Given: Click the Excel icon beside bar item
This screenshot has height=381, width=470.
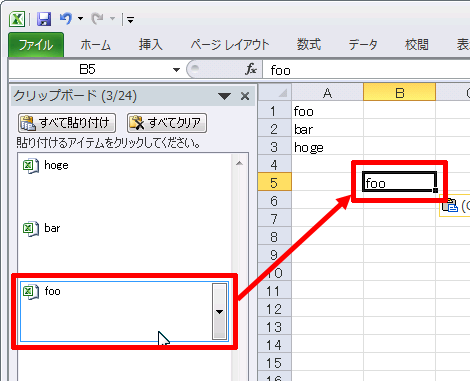Looking at the screenshot, I should pyautogui.click(x=30, y=229).
